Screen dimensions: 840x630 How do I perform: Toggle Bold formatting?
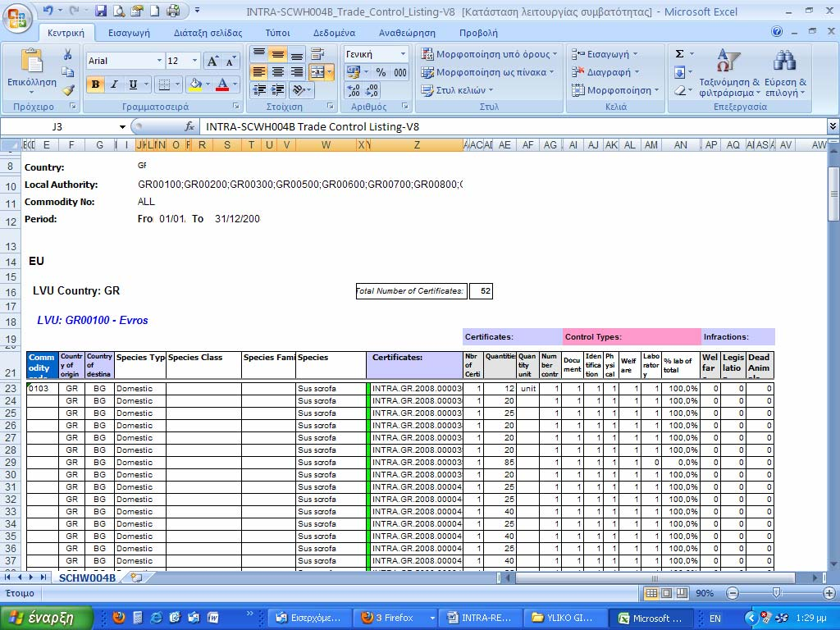click(95, 84)
